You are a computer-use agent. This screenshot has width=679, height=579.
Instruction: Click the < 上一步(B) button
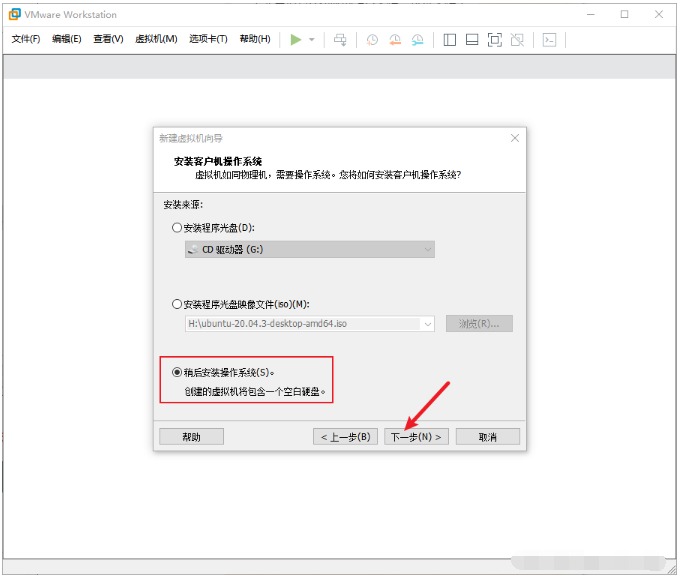coord(345,437)
